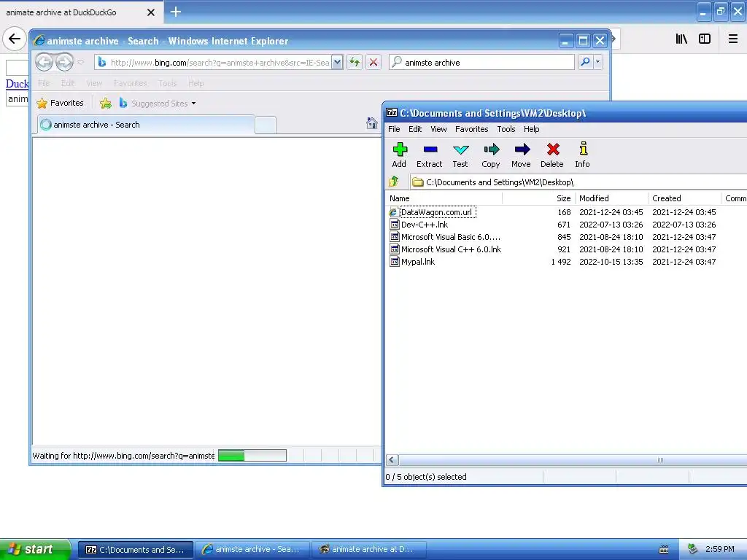Click Internet Explorer Forward arrow button
This screenshot has width=747, height=560.
[x=64, y=62]
